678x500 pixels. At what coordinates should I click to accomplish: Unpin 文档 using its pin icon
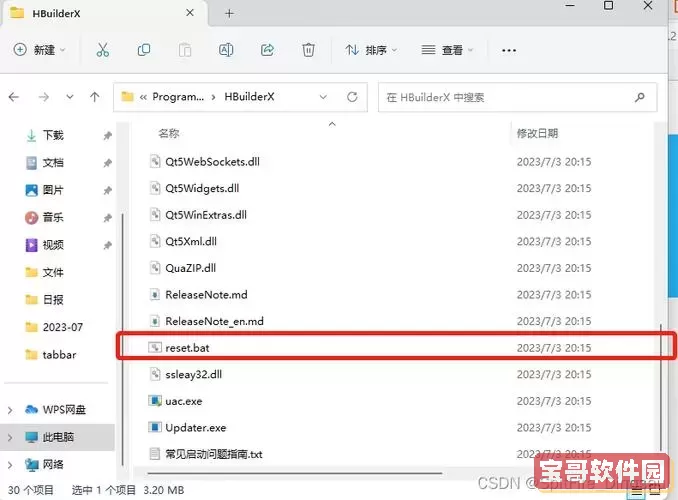tap(107, 163)
